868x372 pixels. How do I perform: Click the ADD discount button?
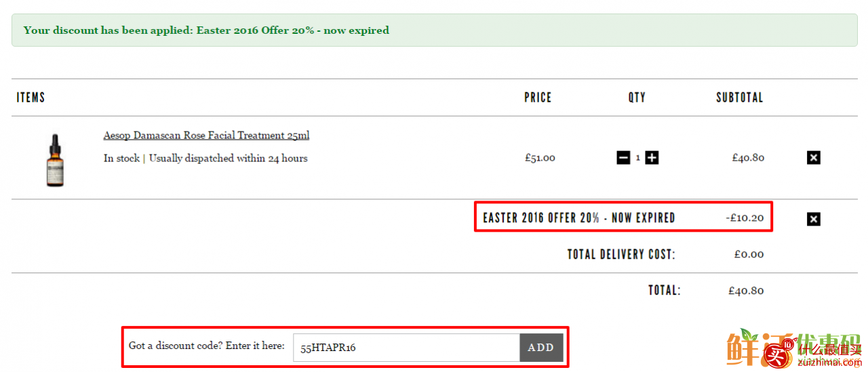pyautogui.click(x=541, y=348)
